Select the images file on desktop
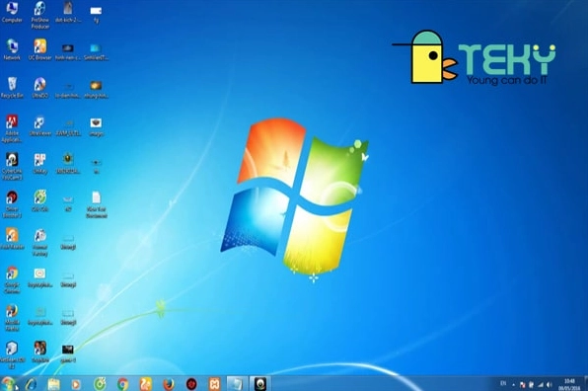The width and height of the screenshot is (588, 391). click(x=97, y=126)
